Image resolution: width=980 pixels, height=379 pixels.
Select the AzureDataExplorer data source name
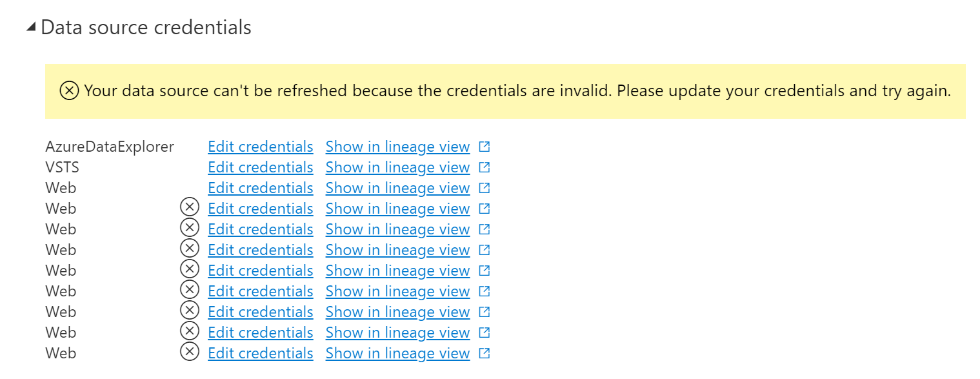[110, 147]
